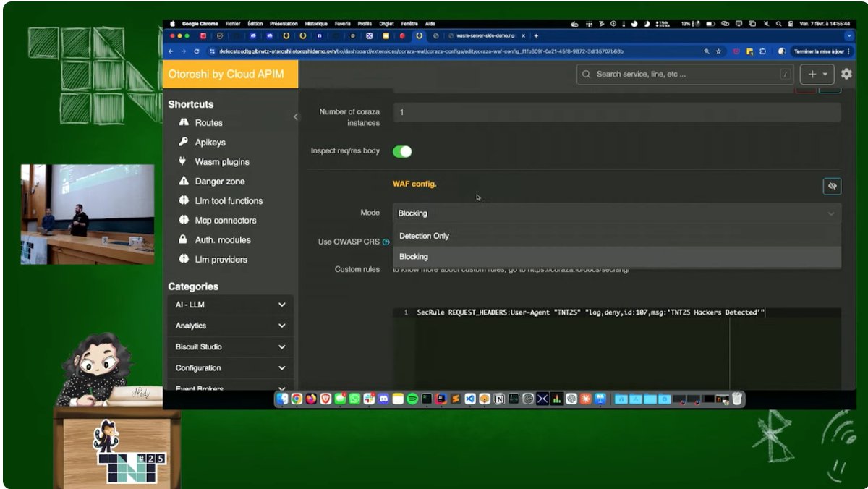Screen dimensions: 868x489
Task: Click the Chrome back arrow
Action: pos(171,51)
